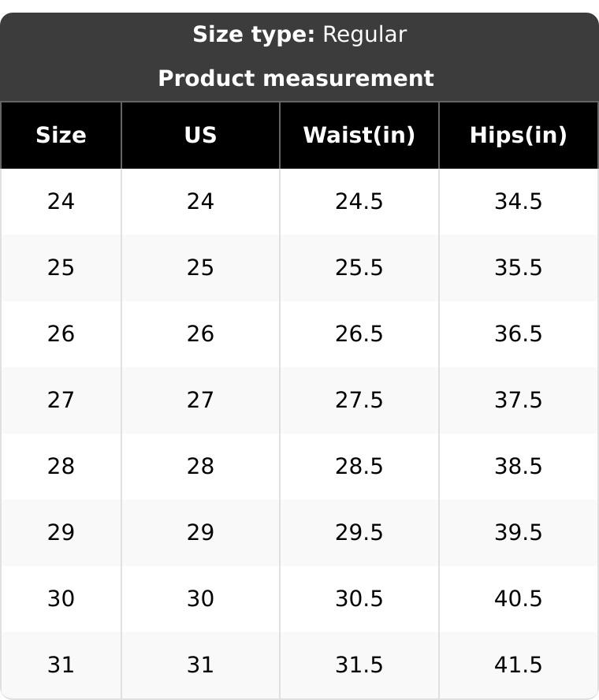Select the waist value 31.5
The image size is (599, 700).
359,665
